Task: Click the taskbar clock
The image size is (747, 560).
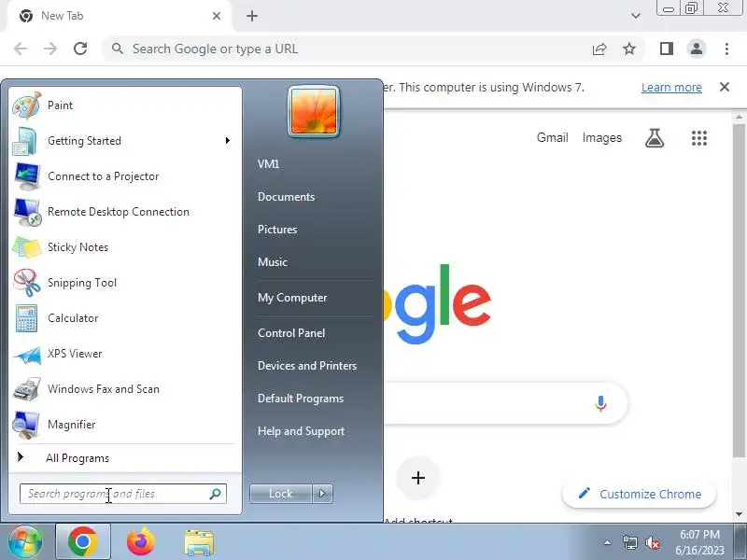Action: coord(699,542)
